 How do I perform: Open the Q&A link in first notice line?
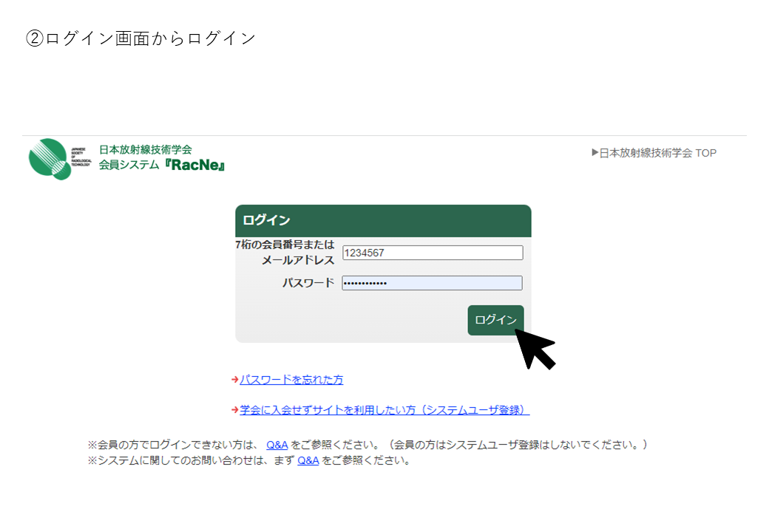(277, 445)
